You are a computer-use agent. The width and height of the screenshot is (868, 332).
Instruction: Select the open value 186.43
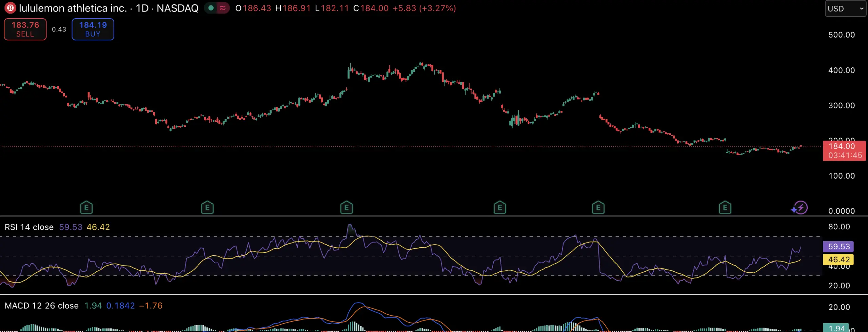pyautogui.click(x=257, y=8)
